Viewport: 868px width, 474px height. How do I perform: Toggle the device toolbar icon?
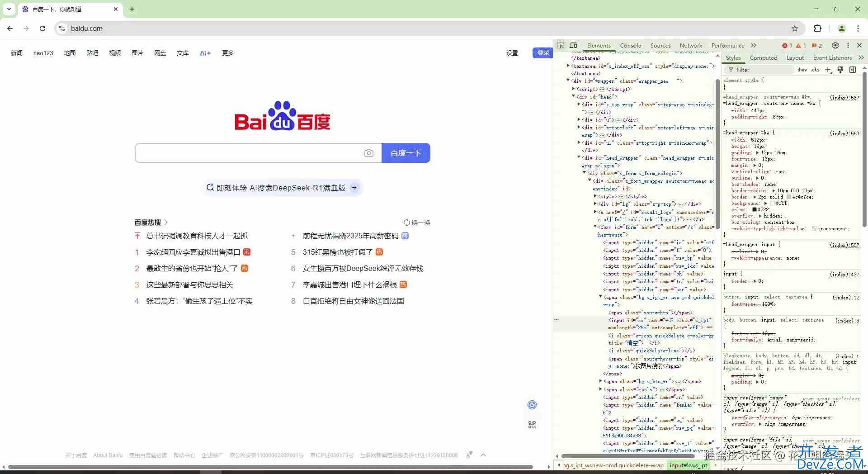574,45
